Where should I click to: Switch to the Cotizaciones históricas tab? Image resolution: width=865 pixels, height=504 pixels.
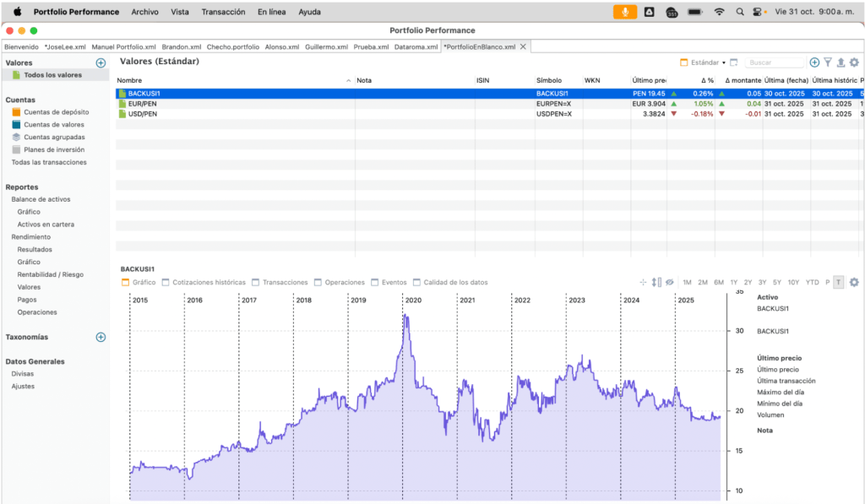(x=204, y=282)
